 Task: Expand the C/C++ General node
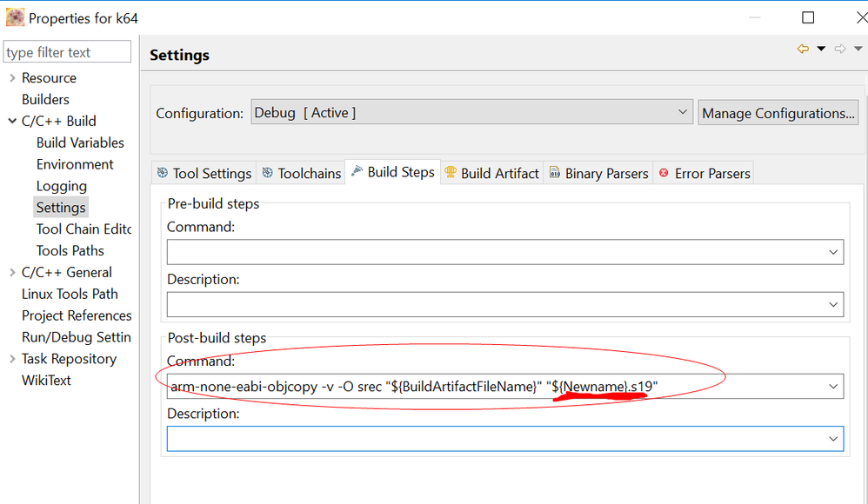(12, 272)
